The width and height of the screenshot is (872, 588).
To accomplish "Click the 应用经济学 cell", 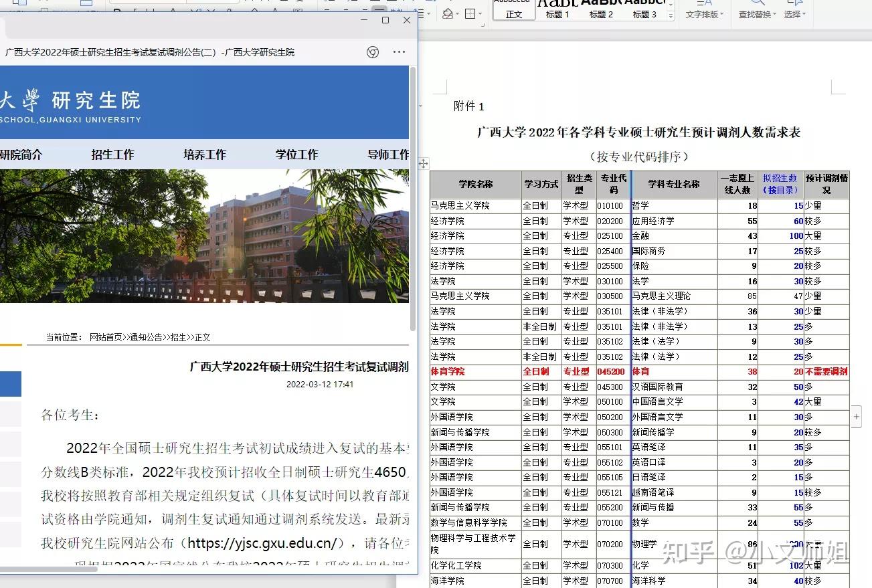I will point(674,221).
